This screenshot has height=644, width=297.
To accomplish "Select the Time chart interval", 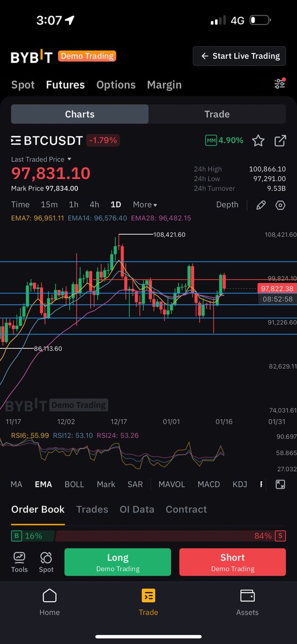I will pos(20,204).
